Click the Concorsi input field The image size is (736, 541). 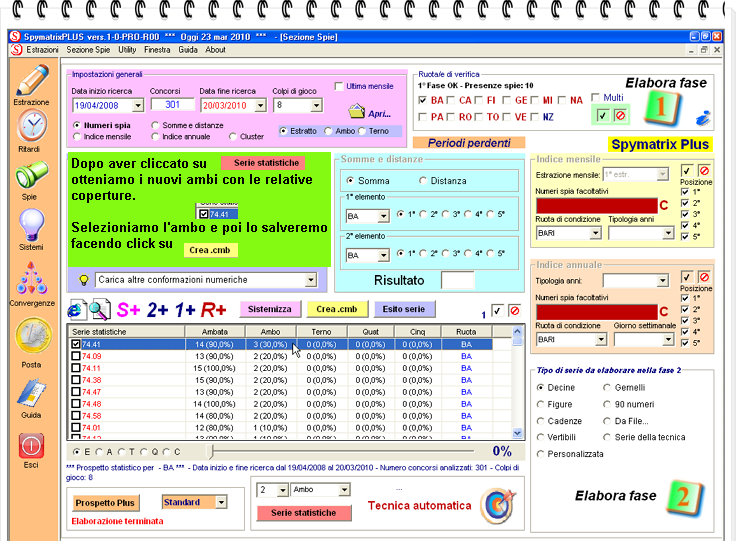pyautogui.click(x=173, y=104)
